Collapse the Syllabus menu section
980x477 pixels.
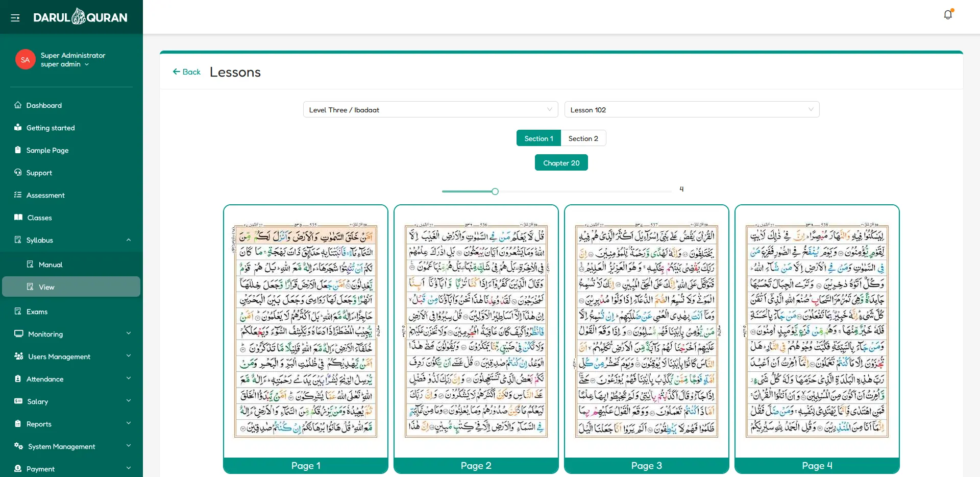click(128, 240)
